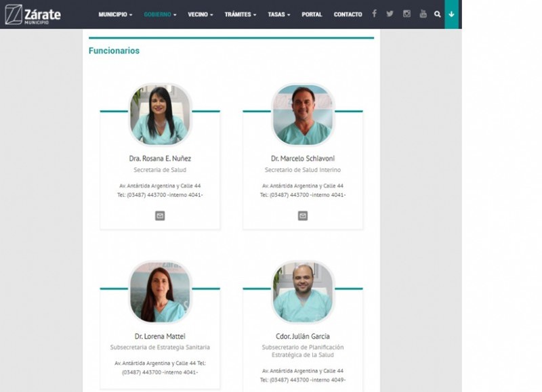The width and height of the screenshot is (542, 392).
Task: Expand the VECINO dropdown menu
Action: (200, 14)
